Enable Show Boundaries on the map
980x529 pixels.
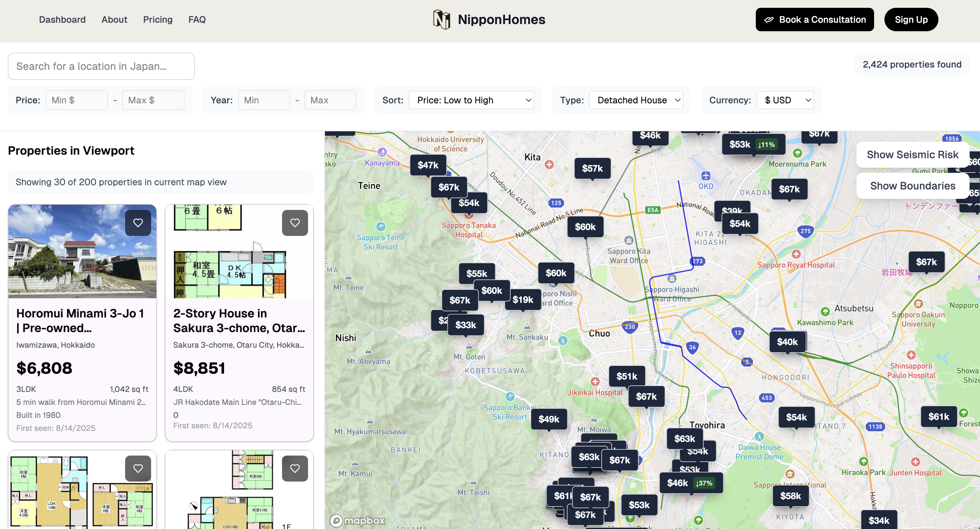click(x=913, y=186)
